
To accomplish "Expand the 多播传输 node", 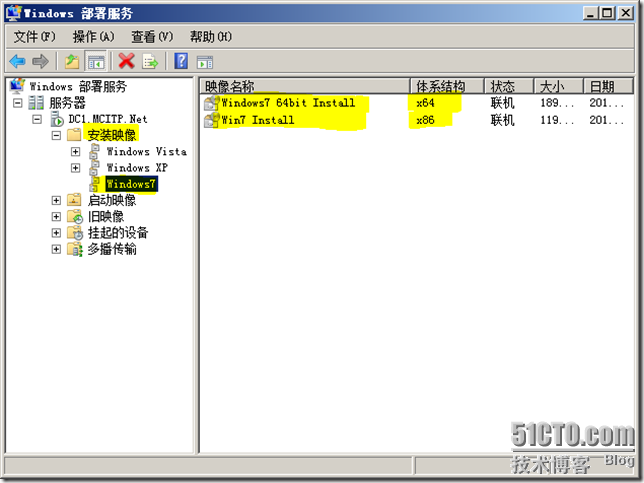I will click(x=56, y=249).
